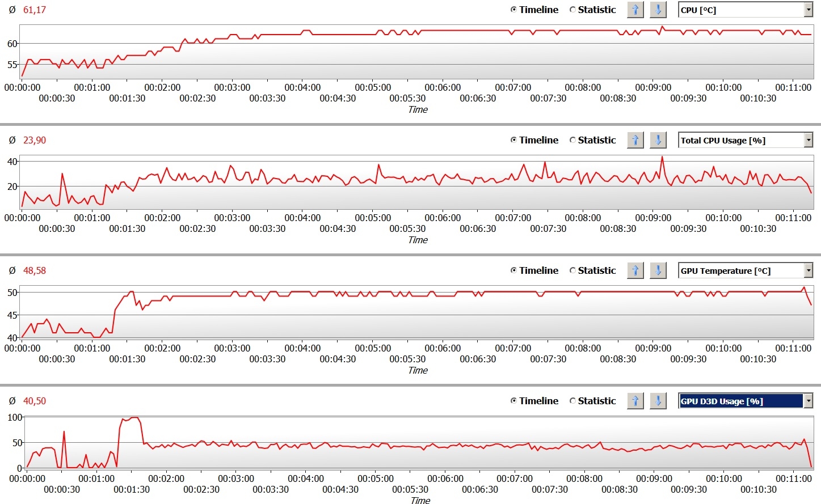This screenshot has height=504, width=821.
Task: Select Timeline for the Total CPU Usage graph
Action: pyautogui.click(x=534, y=140)
